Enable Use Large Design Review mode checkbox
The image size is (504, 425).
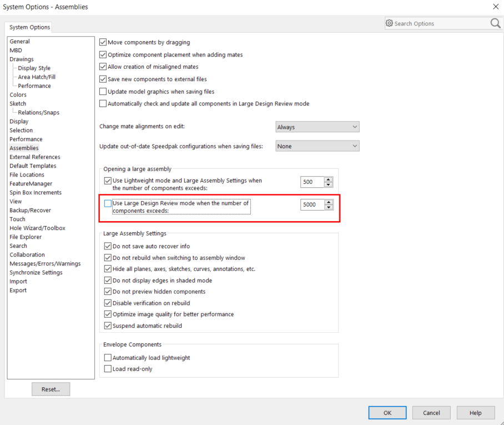pyautogui.click(x=108, y=203)
